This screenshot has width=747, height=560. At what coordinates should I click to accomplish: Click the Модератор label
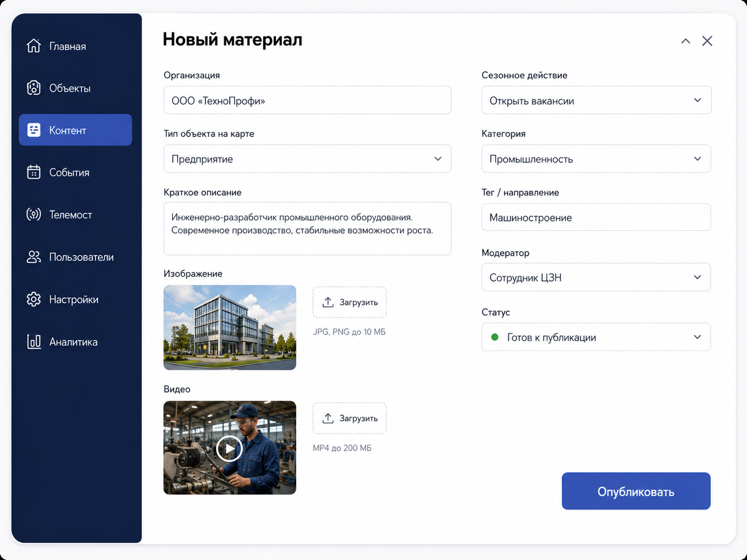tap(506, 253)
